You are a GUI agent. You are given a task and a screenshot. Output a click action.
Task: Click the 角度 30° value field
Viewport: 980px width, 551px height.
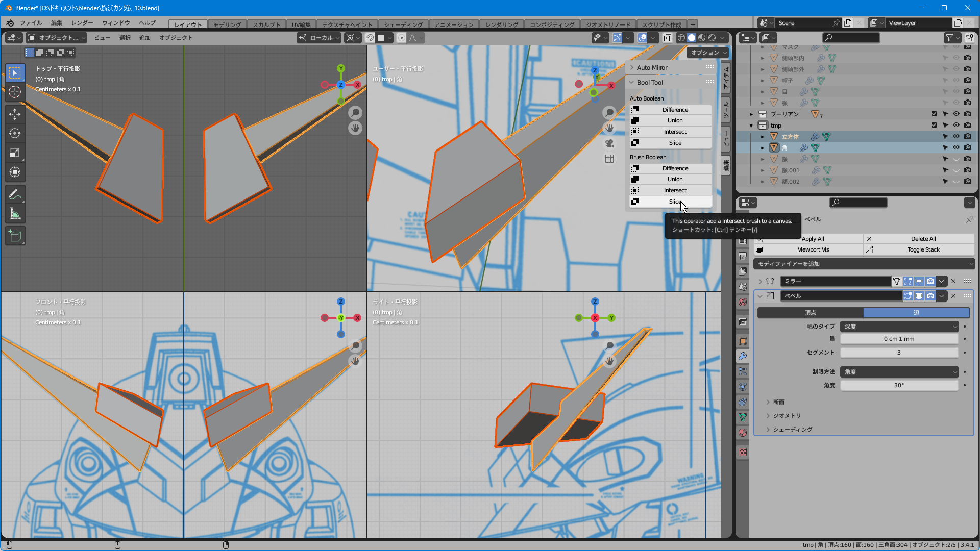click(899, 385)
